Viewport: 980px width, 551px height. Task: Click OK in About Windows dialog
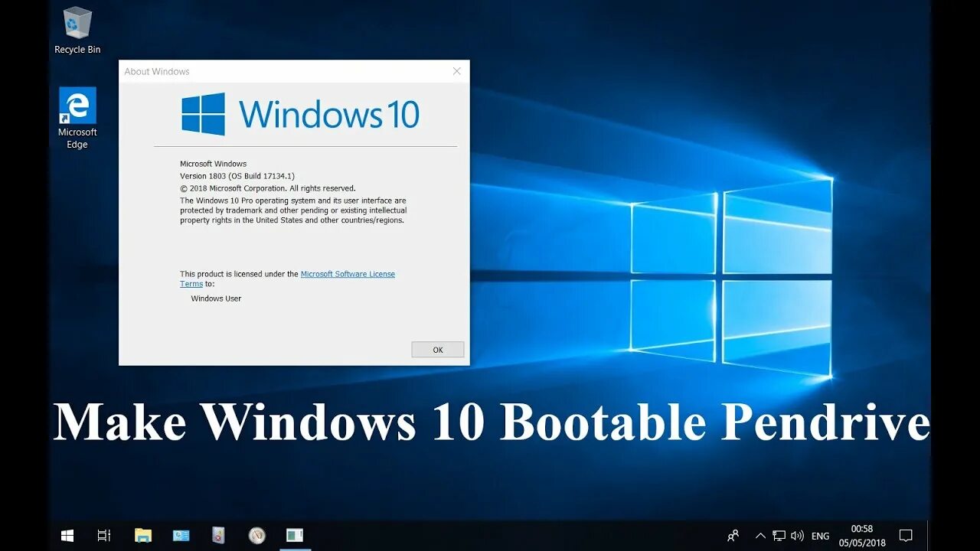(x=438, y=350)
